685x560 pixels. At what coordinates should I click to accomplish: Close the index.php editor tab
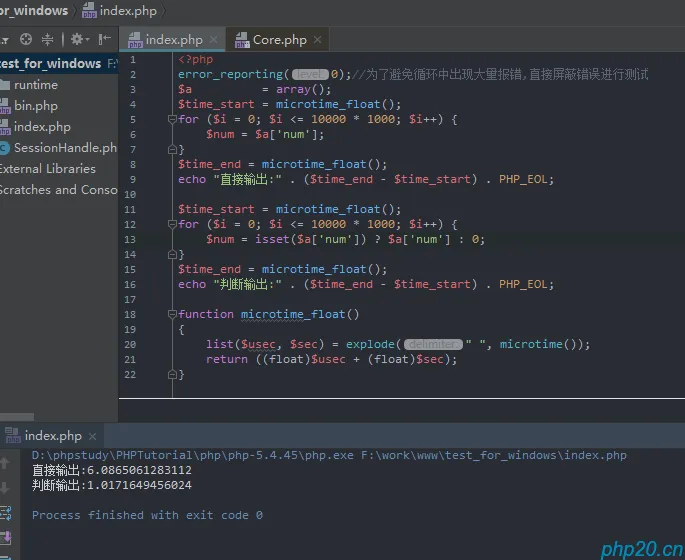pos(214,40)
